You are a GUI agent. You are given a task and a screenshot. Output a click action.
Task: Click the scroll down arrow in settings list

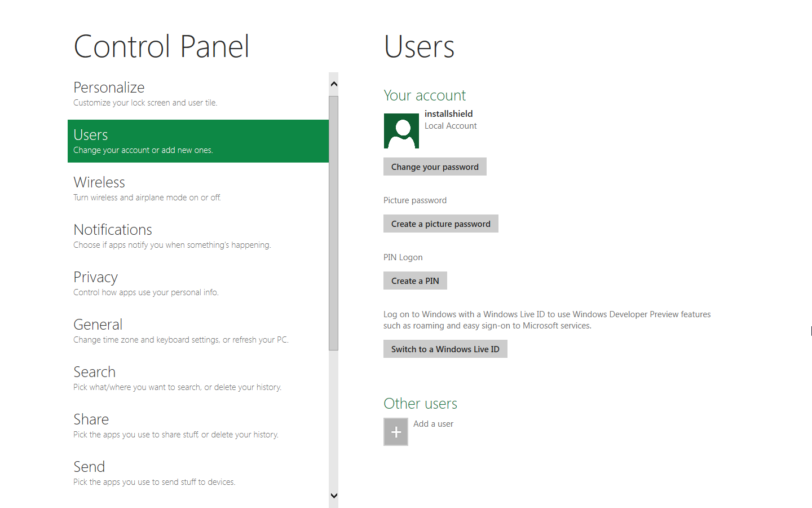(334, 496)
